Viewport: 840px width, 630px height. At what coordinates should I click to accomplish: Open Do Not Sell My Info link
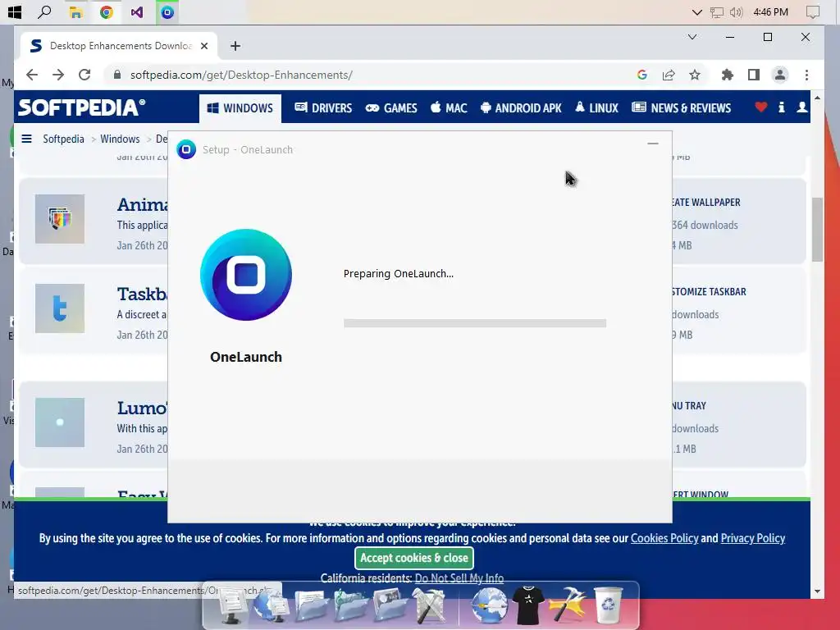(x=459, y=578)
